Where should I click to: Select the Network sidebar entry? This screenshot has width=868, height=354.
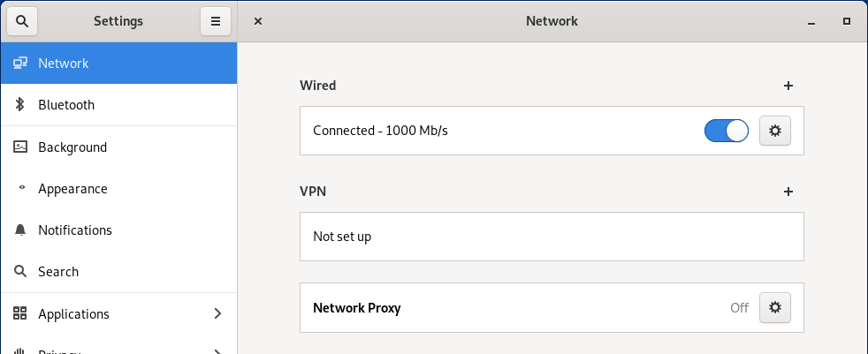[x=64, y=64]
